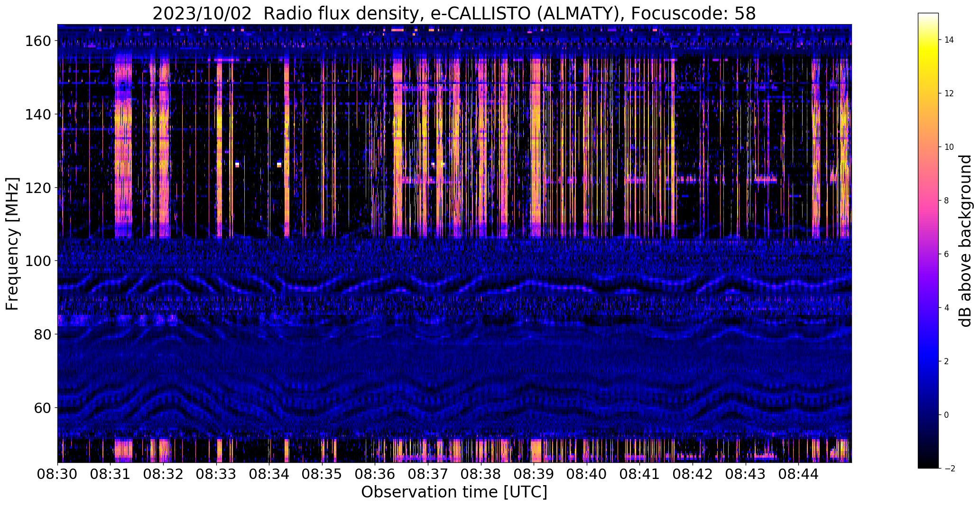Click the 08:36 time tick label

click(x=375, y=474)
